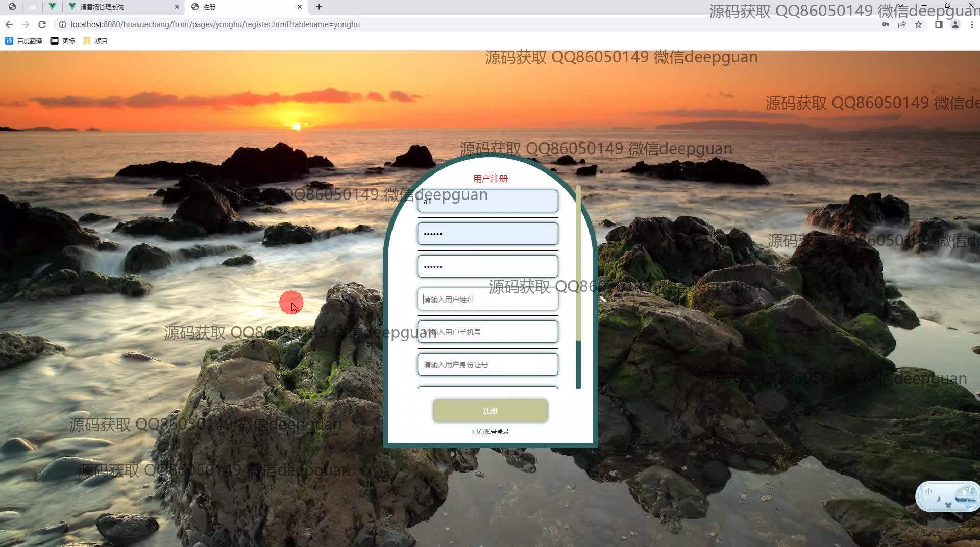This screenshot has width=980, height=547.
Task: Click the 请输入用户身份证号 input
Action: click(x=487, y=364)
